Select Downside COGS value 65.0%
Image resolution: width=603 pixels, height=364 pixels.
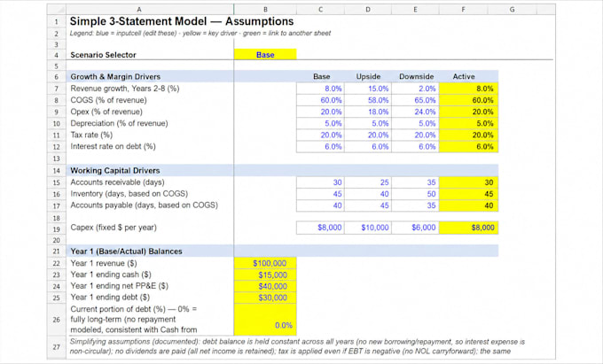coord(415,100)
